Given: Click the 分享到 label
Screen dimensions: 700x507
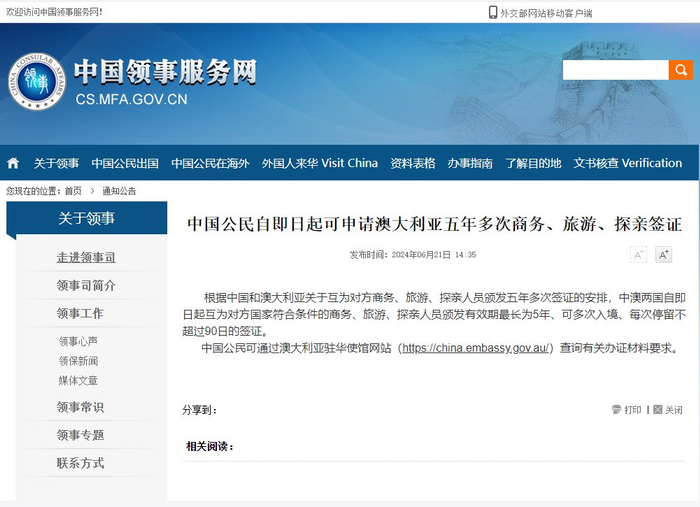Looking at the screenshot, I should (199, 410).
